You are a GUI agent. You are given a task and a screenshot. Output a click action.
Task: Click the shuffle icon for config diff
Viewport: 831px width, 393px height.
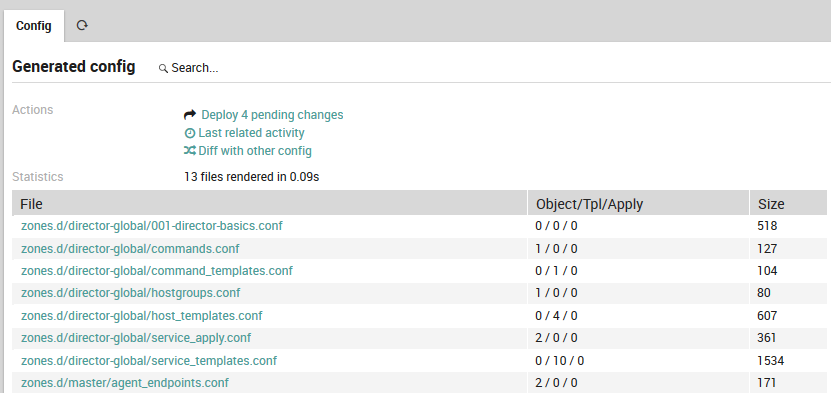click(x=190, y=151)
